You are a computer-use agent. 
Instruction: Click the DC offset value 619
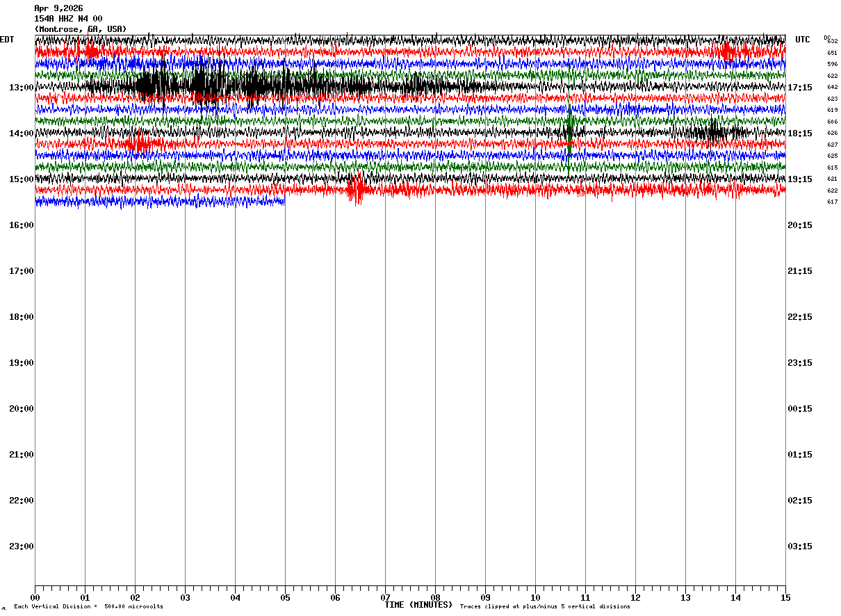(x=833, y=111)
